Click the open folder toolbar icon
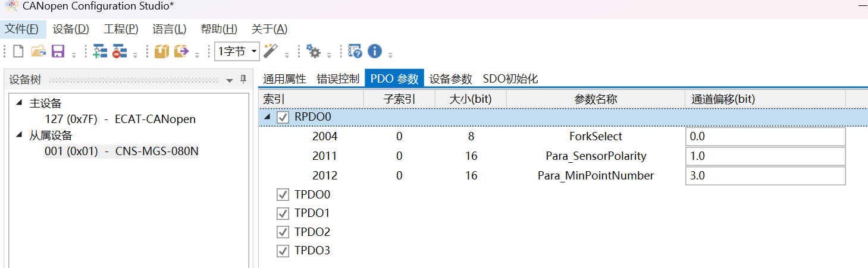The image size is (868, 268). coord(38,52)
